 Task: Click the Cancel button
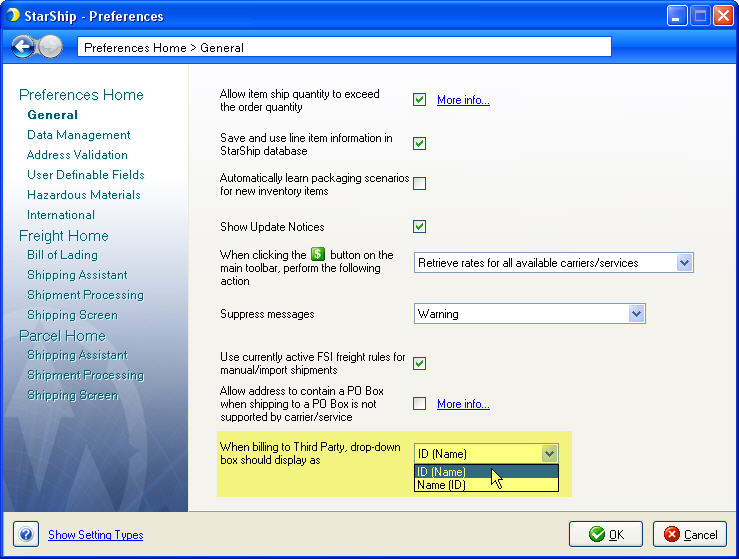(690, 534)
